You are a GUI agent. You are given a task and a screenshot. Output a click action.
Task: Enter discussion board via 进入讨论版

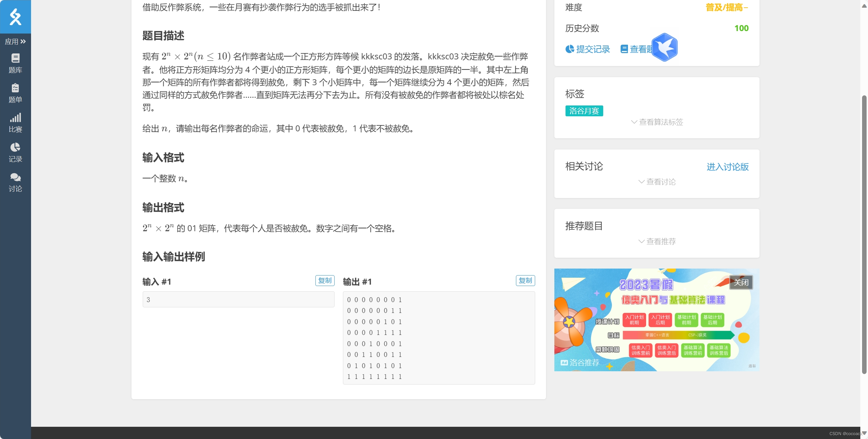tap(727, 167)
